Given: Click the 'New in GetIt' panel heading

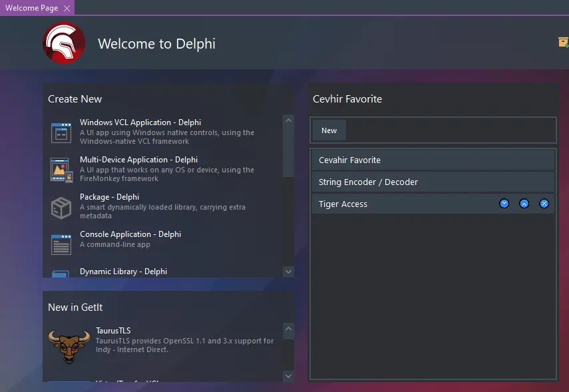Looking at the screenshot, I should [x=75, y=307].
